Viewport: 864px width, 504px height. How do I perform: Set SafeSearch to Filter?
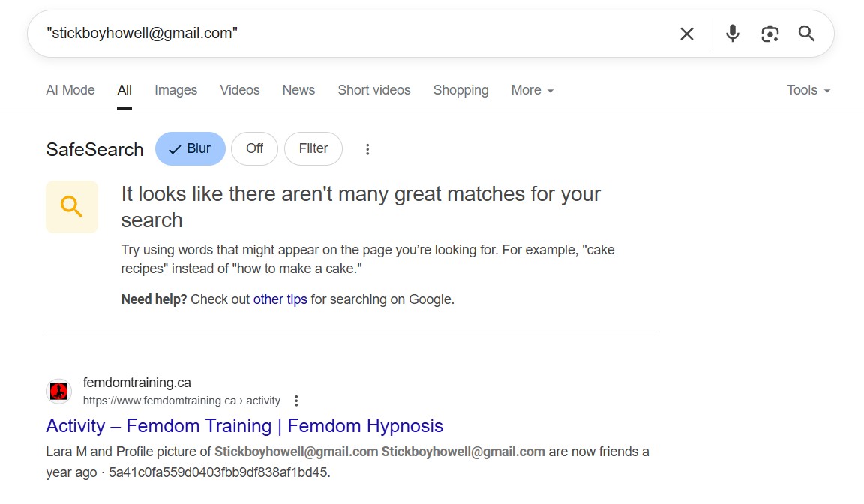(313, 149)
